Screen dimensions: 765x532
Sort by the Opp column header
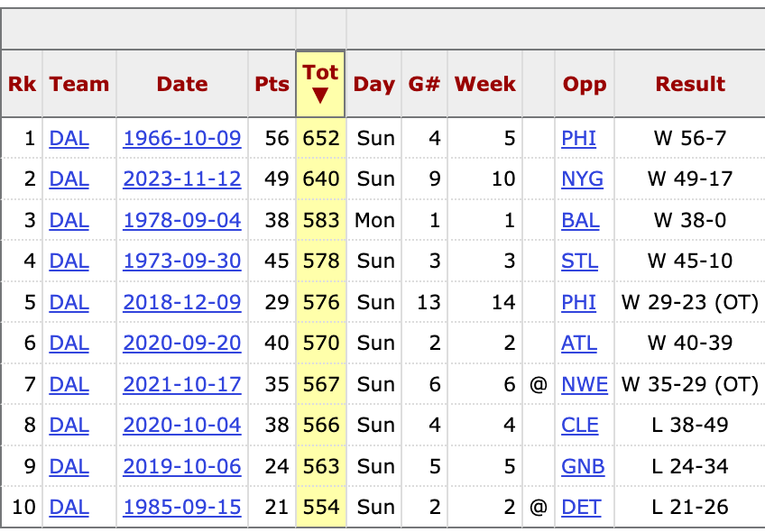click(585, 83)
